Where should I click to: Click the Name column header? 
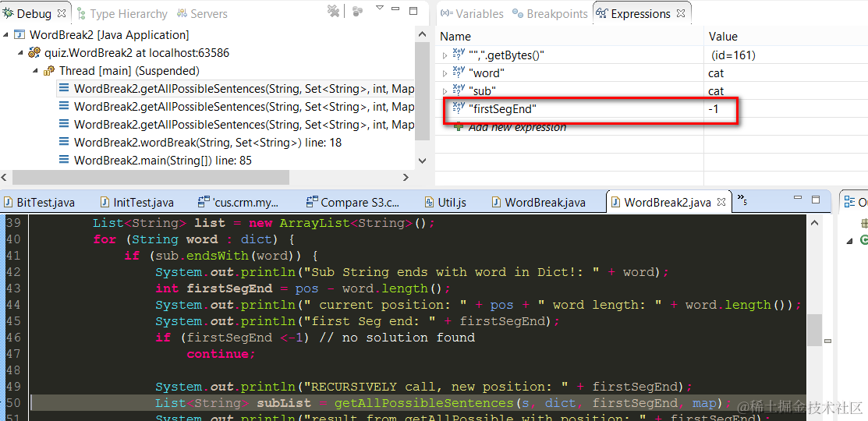pyautogui.click(x=455, y=37)
